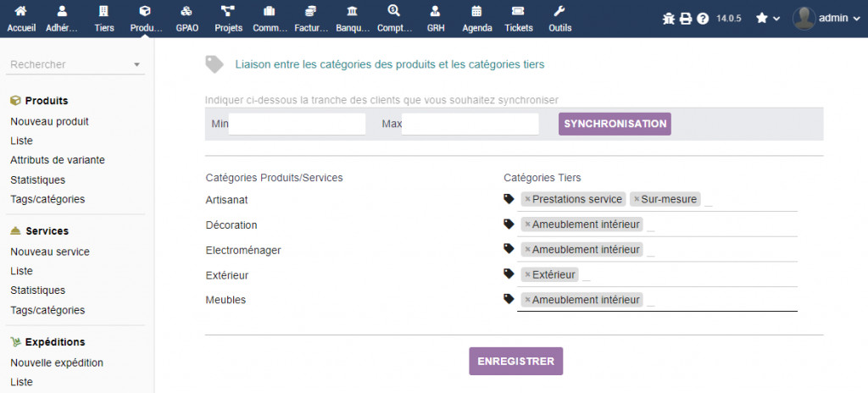
Task: Click the help question mark icon
Action: point(703,19)
